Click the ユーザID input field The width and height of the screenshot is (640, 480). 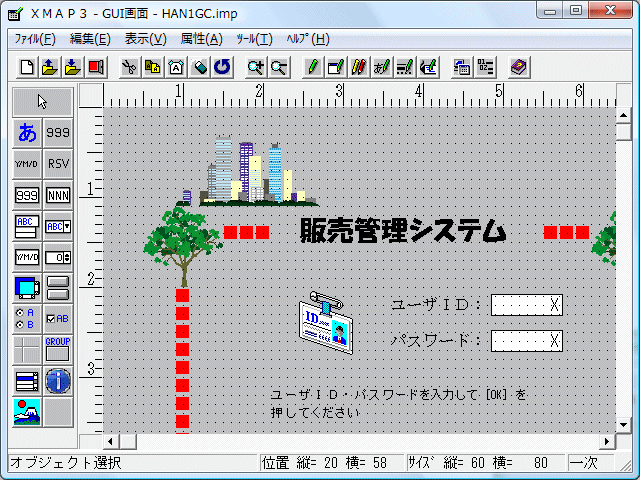pos(527,305)
